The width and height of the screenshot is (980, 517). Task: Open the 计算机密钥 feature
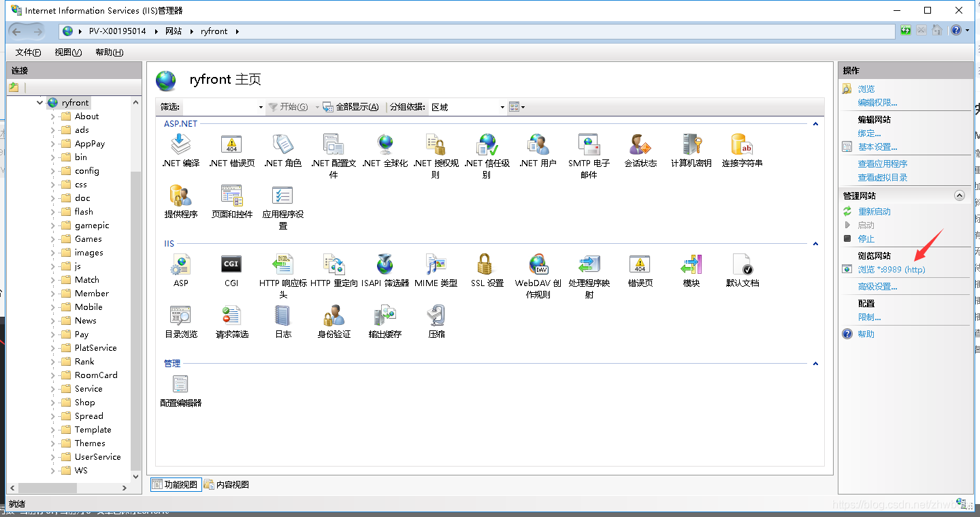click(691, 151)
